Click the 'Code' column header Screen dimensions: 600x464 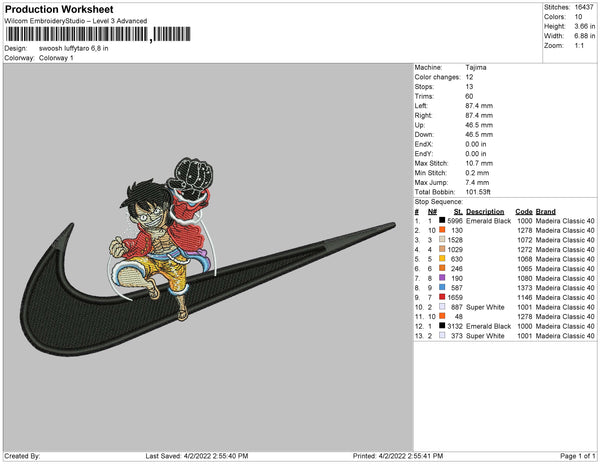(524, 212)
